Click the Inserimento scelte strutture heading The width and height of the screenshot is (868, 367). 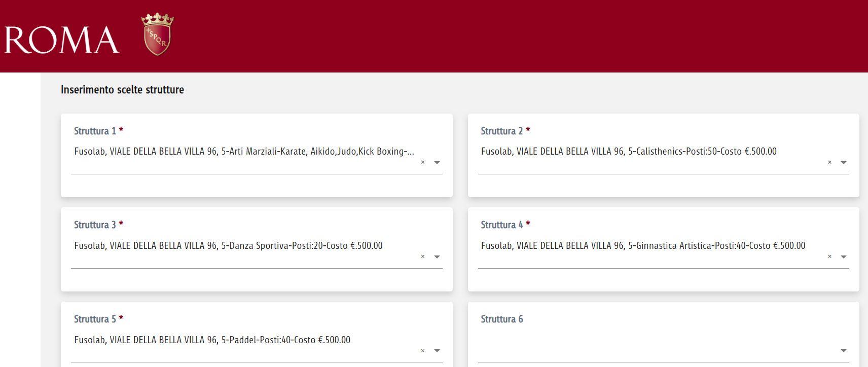[x=122, y=90]
